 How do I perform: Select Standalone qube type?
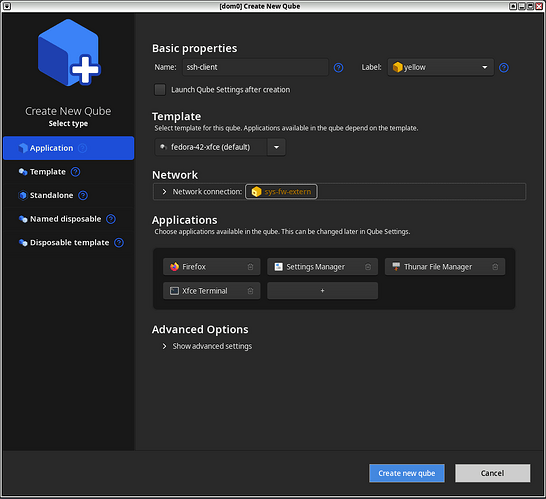click(69, 195)
